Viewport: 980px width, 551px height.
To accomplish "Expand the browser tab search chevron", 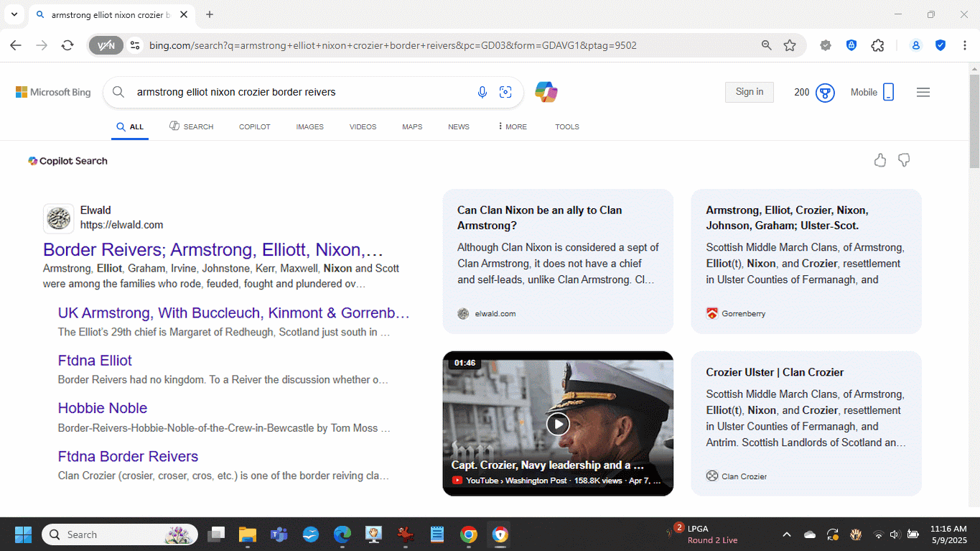I will [14, 14].
